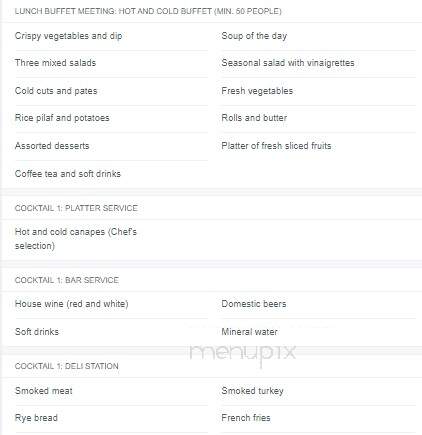Click the Lunch Buffet Meeting section header

pos(148,11)
